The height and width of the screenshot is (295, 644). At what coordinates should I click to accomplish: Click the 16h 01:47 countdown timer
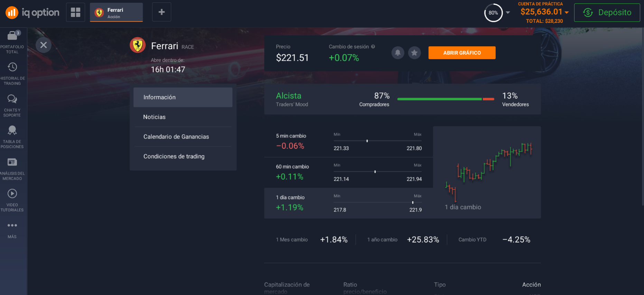pyautogui.click(x=168, y=69)
